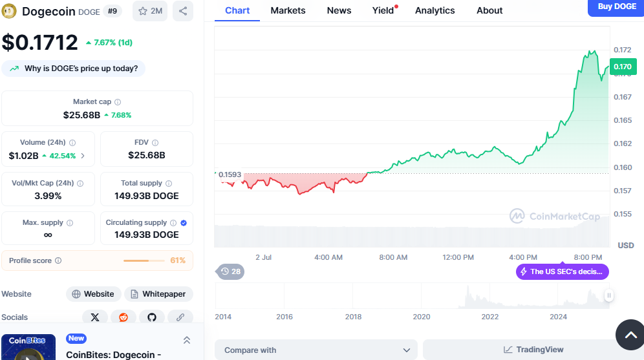This screenshot has width=644, height=360.
Task: Click the #9 rank badge
Action: pyautogui.click(x=113, y=11)
